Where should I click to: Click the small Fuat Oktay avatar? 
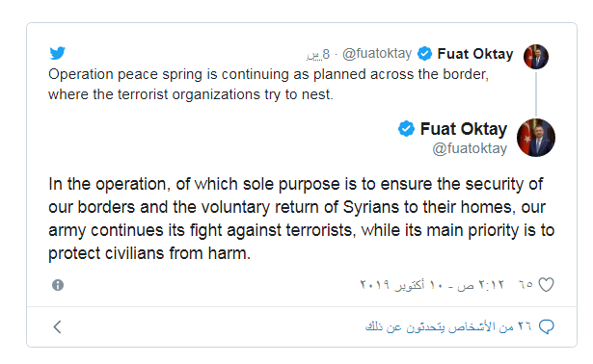click(536, 57)
